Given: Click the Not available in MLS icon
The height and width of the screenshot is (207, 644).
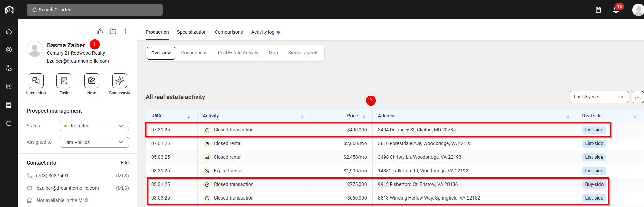Looking at the screenshot, I should point(30,200).
